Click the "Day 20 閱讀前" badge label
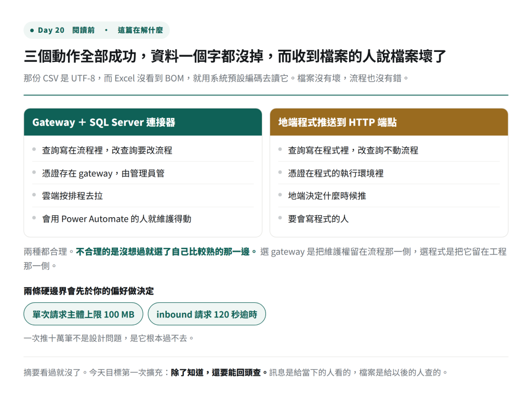 pos(66,30)
